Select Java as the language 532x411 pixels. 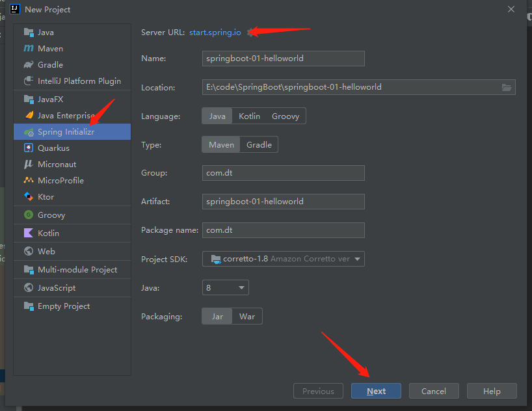coord(217,116)
